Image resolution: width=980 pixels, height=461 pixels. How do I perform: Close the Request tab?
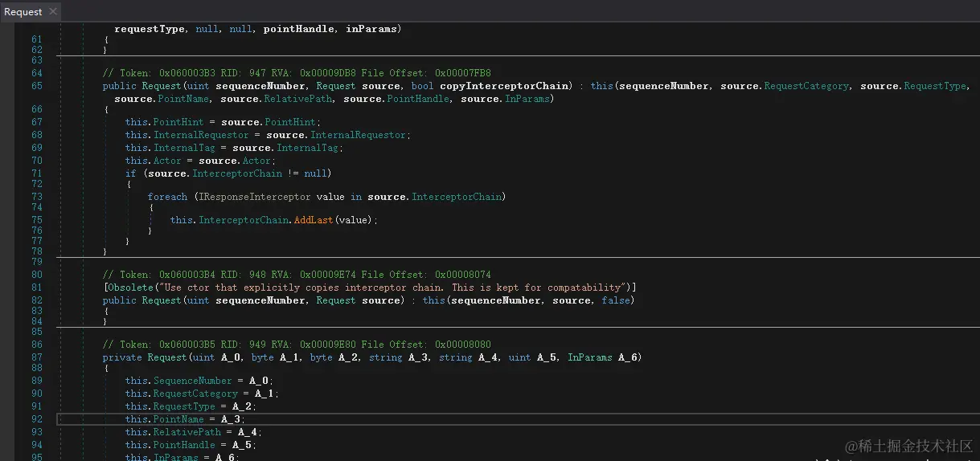pos(52,11)
